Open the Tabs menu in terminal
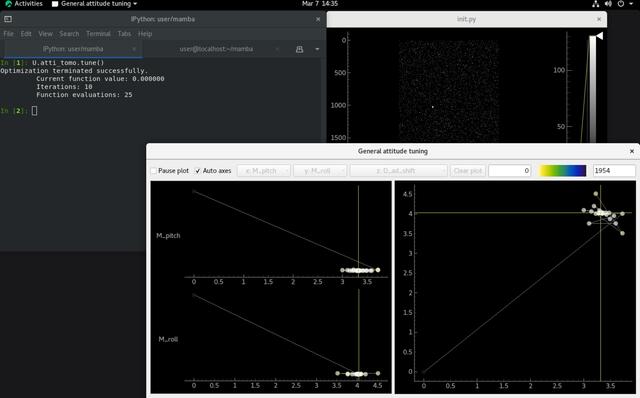Viewport: 640px width, 398px height. (124, 34)
